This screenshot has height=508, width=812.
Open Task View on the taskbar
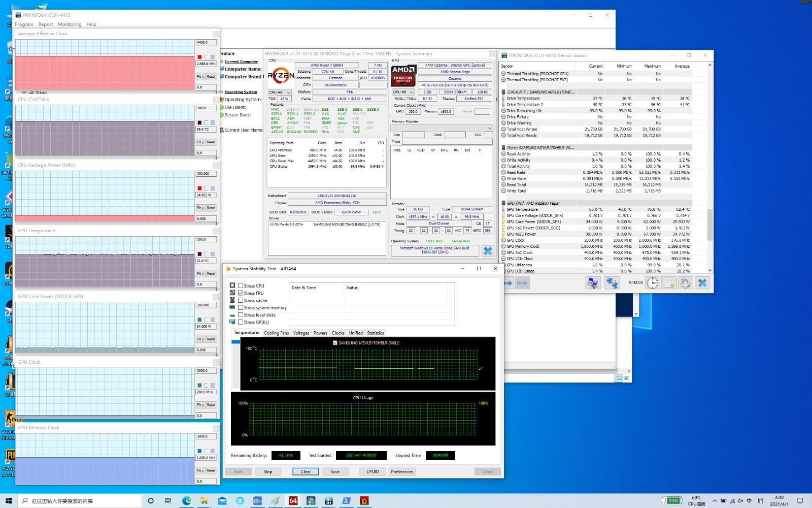pos(168,501)
